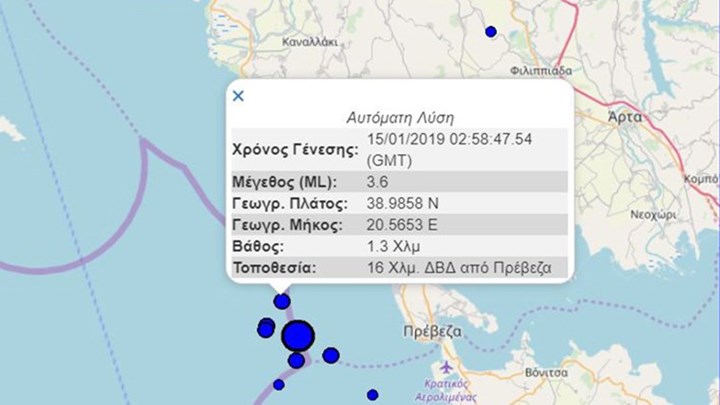Click the Πρέβεζα city label

click(432, 332)
